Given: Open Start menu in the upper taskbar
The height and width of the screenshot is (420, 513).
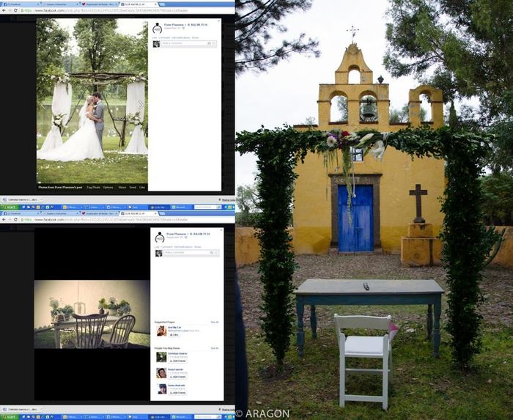Looking at the screenshot, I should click(10, 207).
